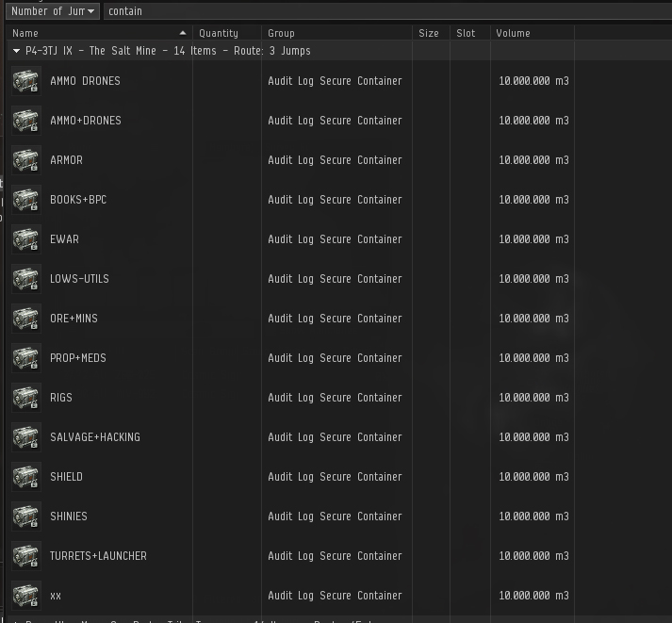
Task: Select the SALVAGE+HACKING container icon
Action: [x=26, y=437]
